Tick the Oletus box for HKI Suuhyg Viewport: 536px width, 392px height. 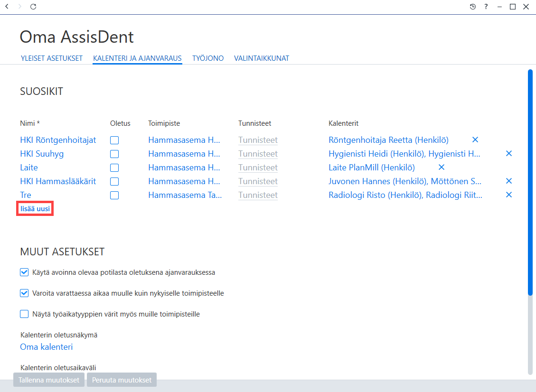(114, 154)
